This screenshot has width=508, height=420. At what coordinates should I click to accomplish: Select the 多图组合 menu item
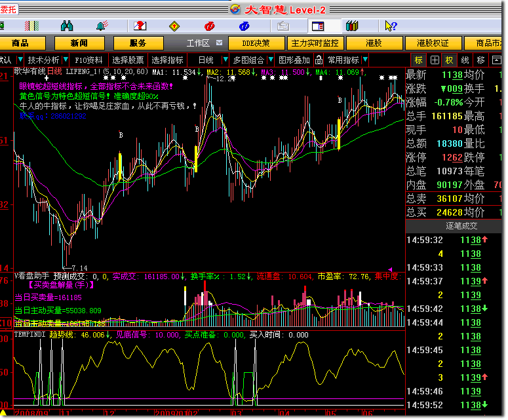(249, 60)
